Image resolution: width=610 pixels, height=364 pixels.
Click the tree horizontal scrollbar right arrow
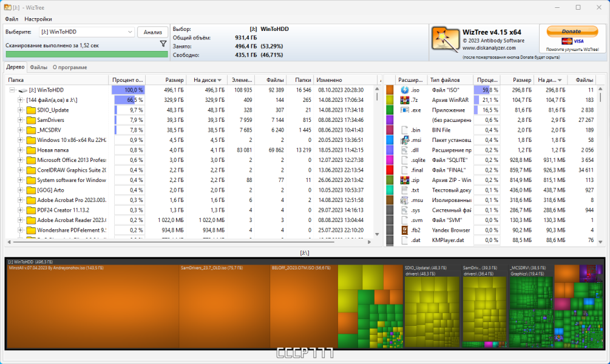[x=369, y=242]
